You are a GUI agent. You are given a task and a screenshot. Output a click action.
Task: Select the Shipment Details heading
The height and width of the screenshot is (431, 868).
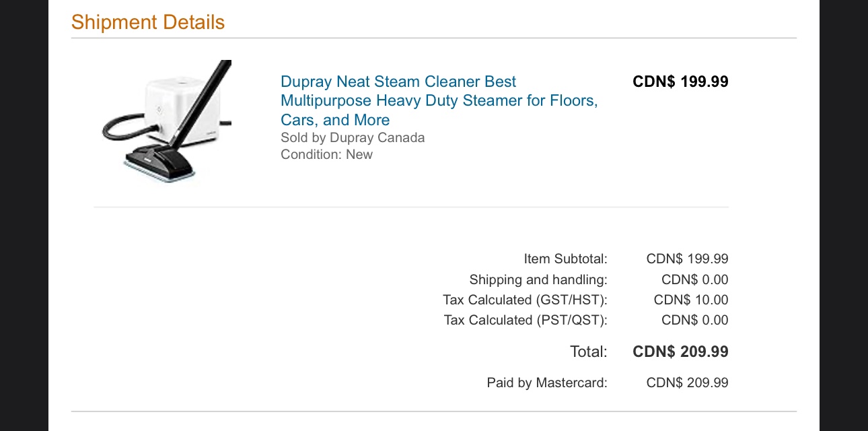[148, 22]
